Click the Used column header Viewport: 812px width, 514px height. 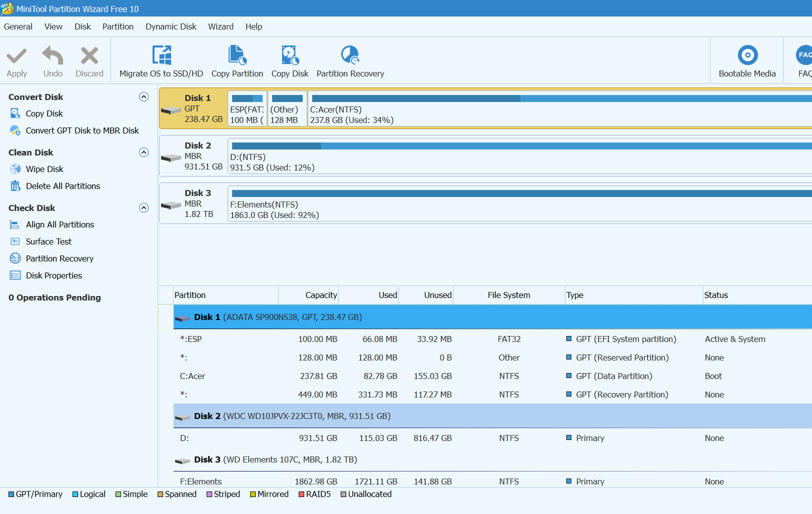point(369,295)
